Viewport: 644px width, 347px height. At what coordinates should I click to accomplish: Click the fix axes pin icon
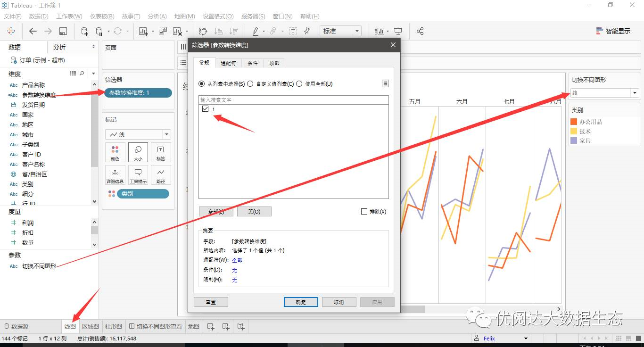tap(307, 31)
